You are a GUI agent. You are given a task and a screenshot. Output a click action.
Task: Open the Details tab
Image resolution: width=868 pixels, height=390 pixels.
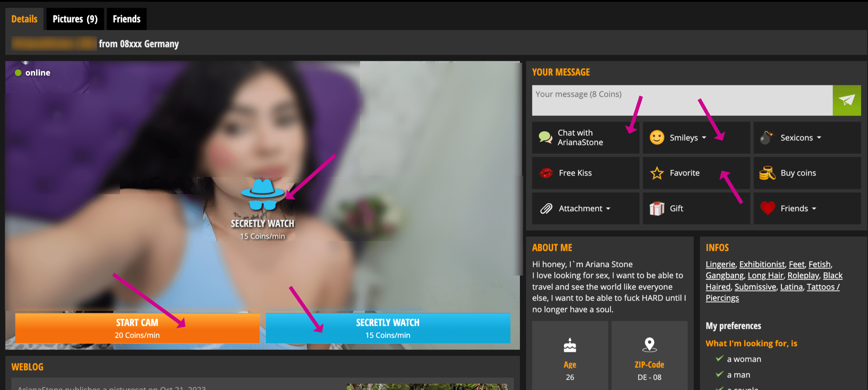(24, 19)
